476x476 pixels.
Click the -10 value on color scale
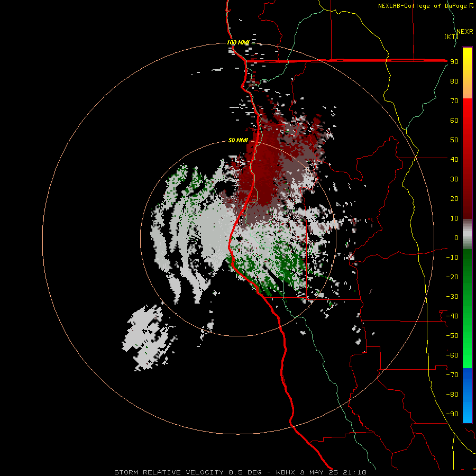point(452,258)
